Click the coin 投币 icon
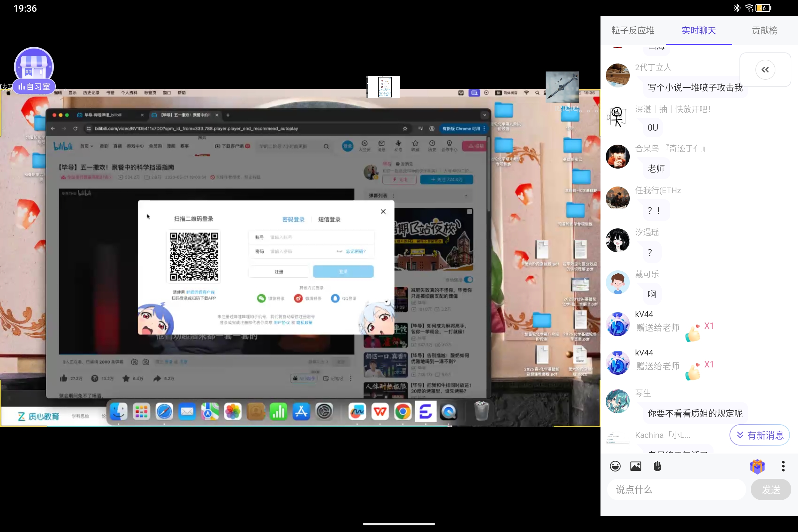Screen dimensions: 798x532 click(95, 378)
